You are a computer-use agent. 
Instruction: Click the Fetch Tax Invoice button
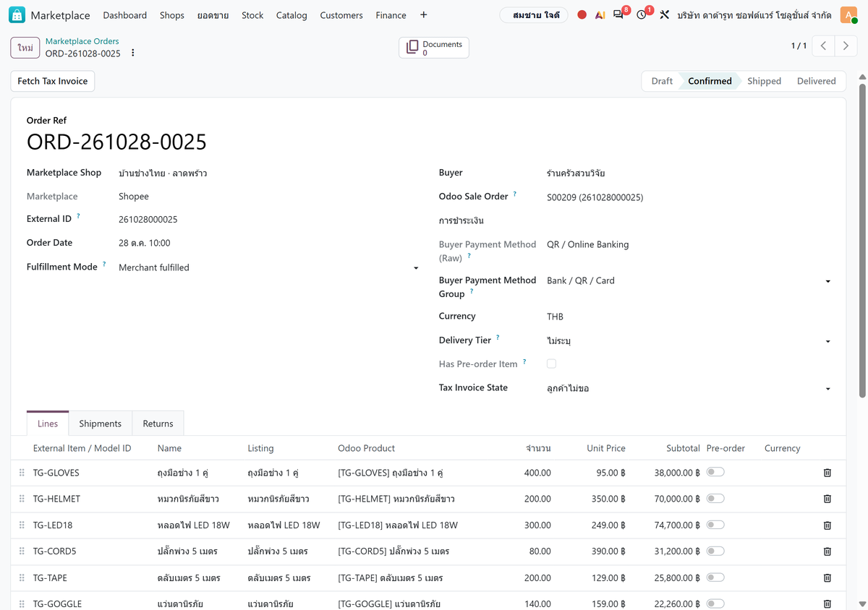coord(53,81)
